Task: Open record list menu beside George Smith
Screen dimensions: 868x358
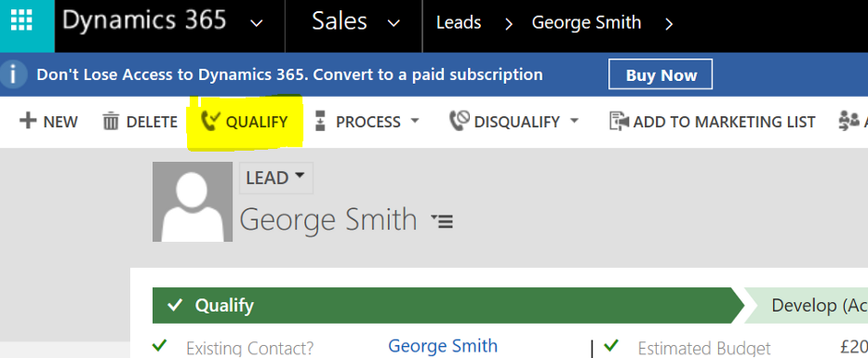Action: click(x=442, y=220)
